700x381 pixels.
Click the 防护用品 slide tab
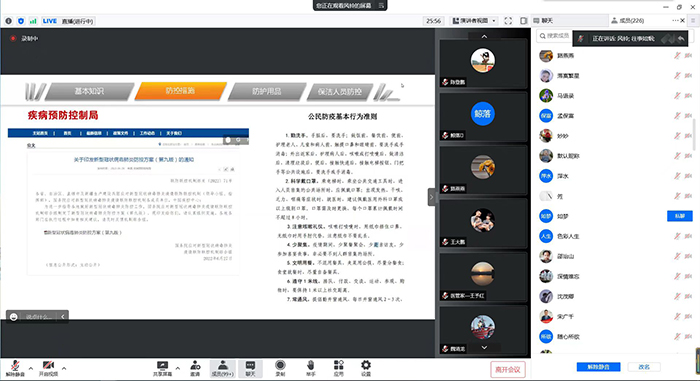click(x=267, y=91)
